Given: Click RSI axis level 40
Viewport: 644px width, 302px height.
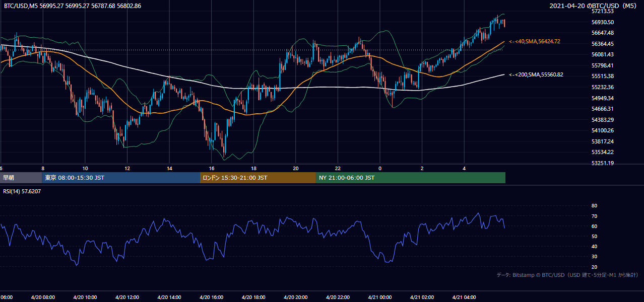Looking at the screenshot, I should pyautogui.click(x=594, y=246).
